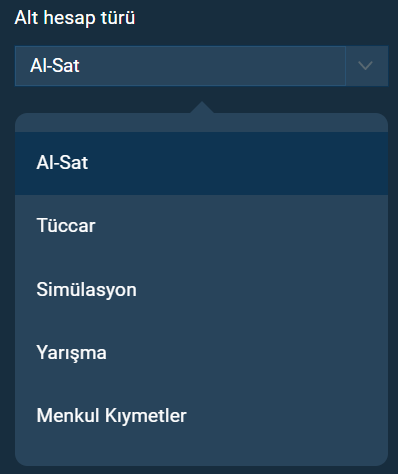Click the Tüccar row below Al-Sat
The width and height of the screenshot is (398, 474).
[201, 226]
